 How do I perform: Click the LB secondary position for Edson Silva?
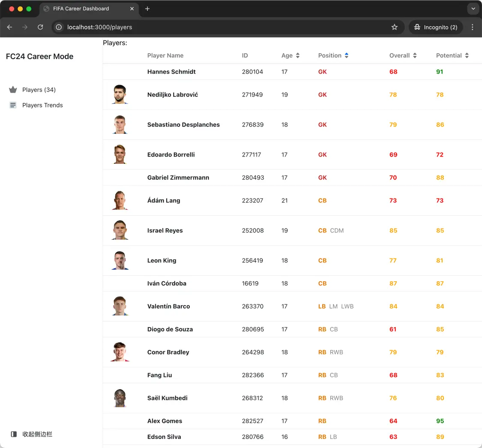coord(333,437)
